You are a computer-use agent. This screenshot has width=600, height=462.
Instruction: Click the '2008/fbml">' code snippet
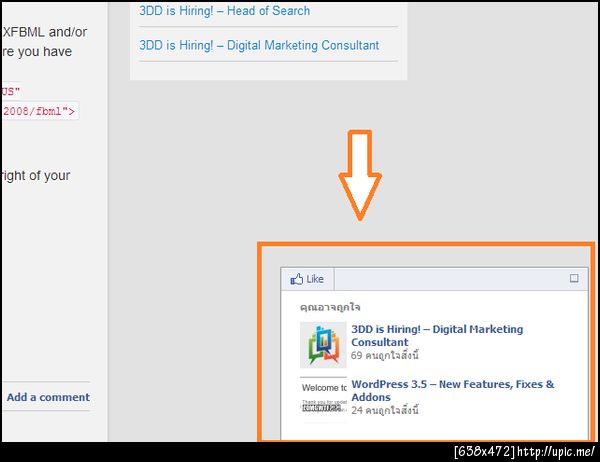click(39, 111)
